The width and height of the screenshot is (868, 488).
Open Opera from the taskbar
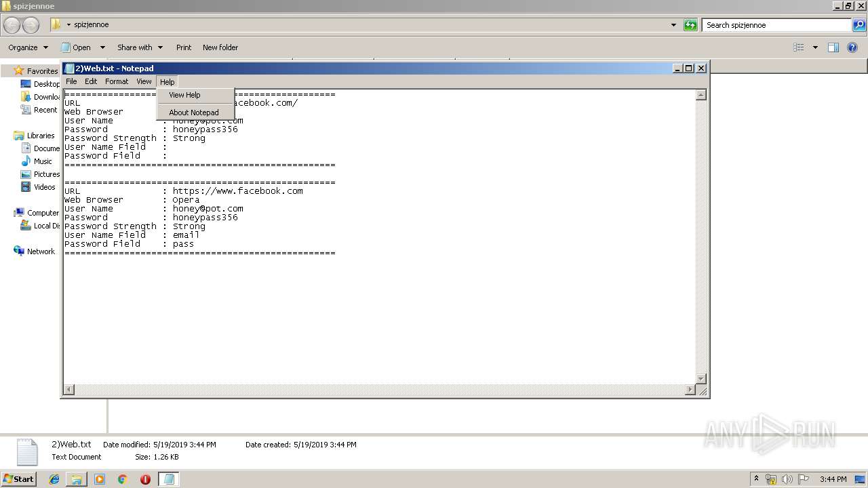point(145,479)
